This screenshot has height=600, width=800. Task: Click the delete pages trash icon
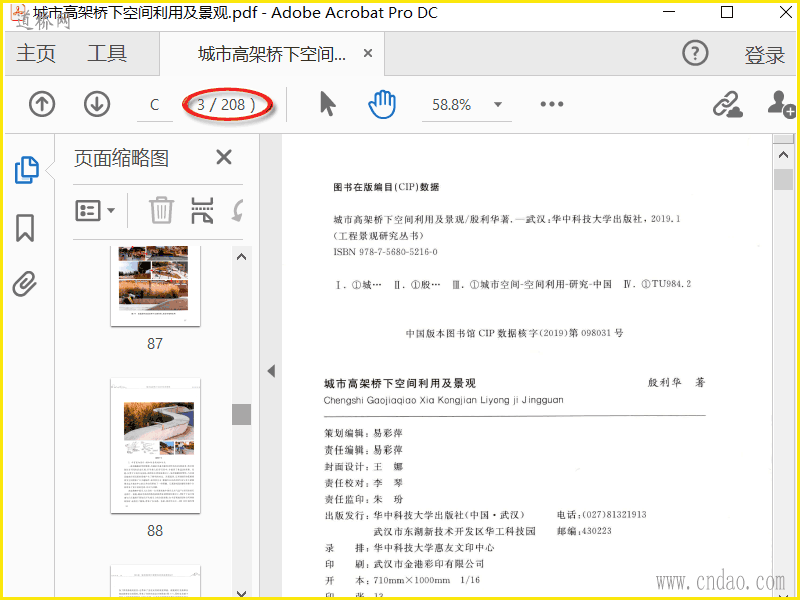162,210
